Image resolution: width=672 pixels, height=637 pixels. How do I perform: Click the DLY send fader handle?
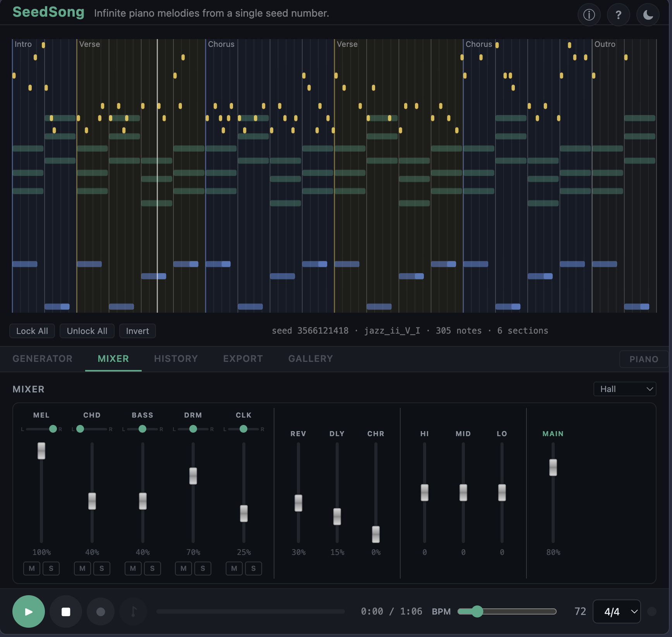pyautogui.click(x=337, y=517)
